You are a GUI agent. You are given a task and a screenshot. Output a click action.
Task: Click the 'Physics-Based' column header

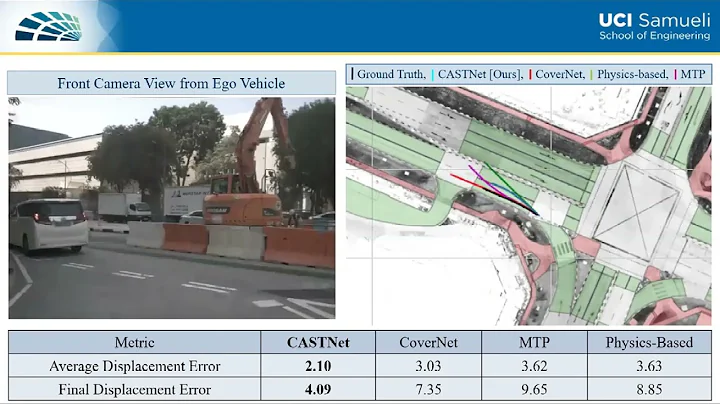pyautogui.click(x=649, y=342)
